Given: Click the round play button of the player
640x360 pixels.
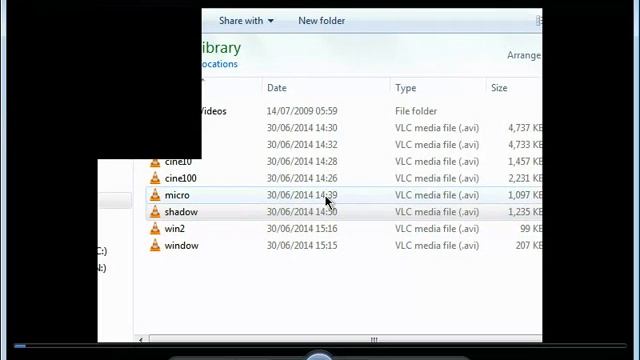Looking at the screenshot, I should [319, 356].
